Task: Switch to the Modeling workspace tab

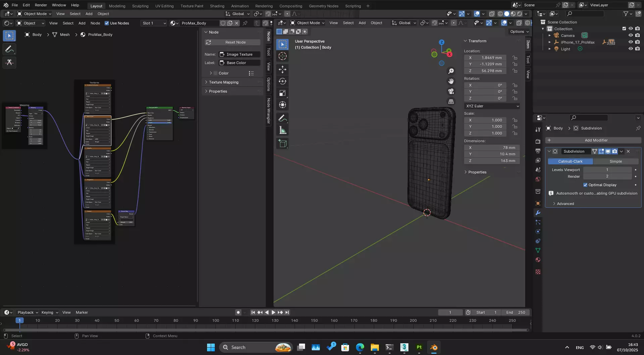Action: pyautogui.click(x=117, y=6)
